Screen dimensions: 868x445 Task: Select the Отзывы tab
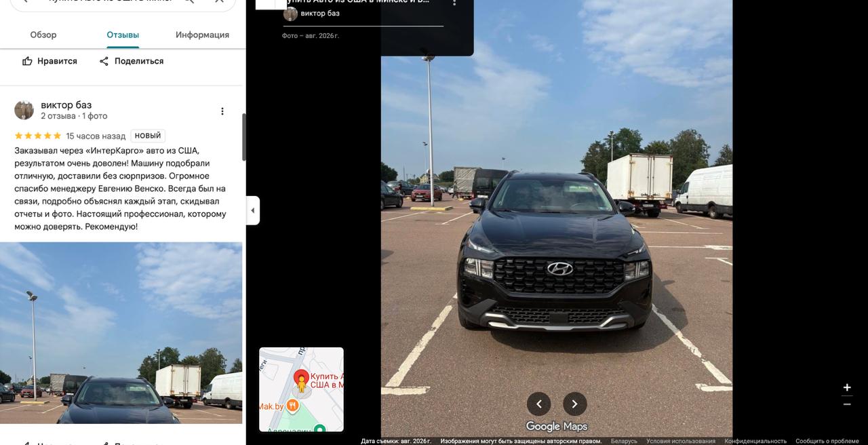[123, 35]
